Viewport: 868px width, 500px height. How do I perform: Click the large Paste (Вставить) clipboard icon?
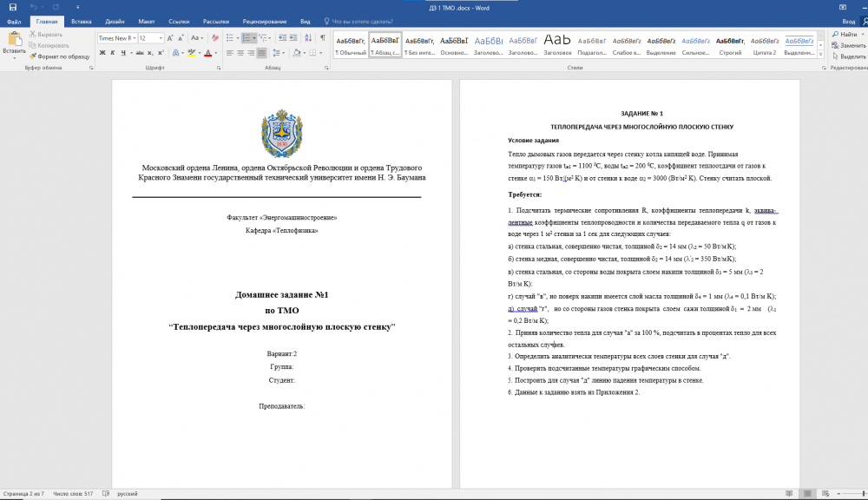tap(14, 39)
